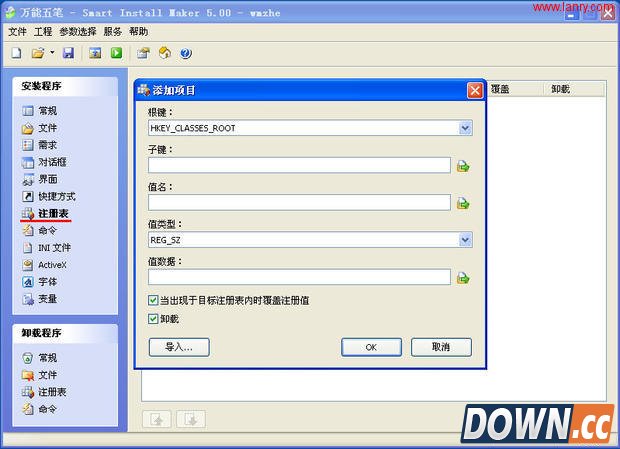This screenshot has height=449, width=620.
Task: Click the Save floppy disk icon
Action: click(x=68, y=53)
